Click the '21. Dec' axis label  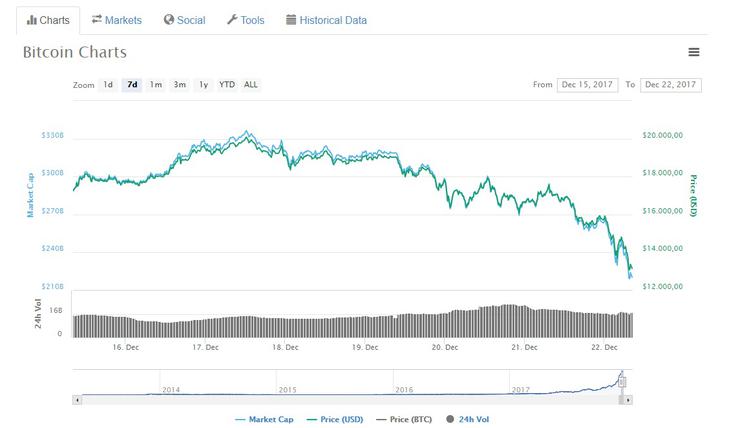click(x=525, y=347)
